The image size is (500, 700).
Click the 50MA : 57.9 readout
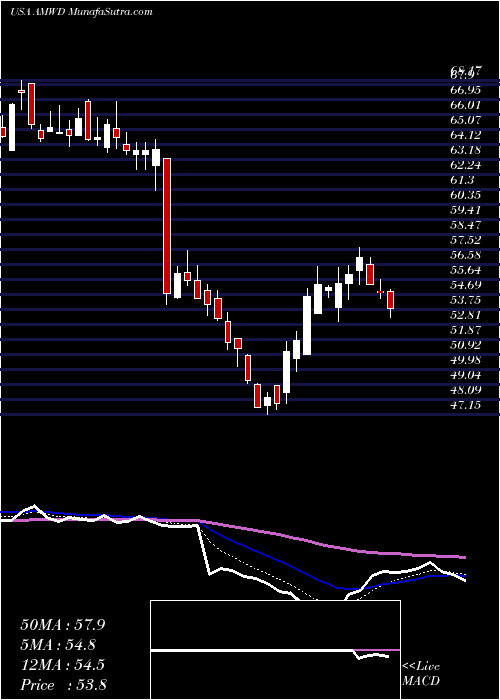point(63,625)
